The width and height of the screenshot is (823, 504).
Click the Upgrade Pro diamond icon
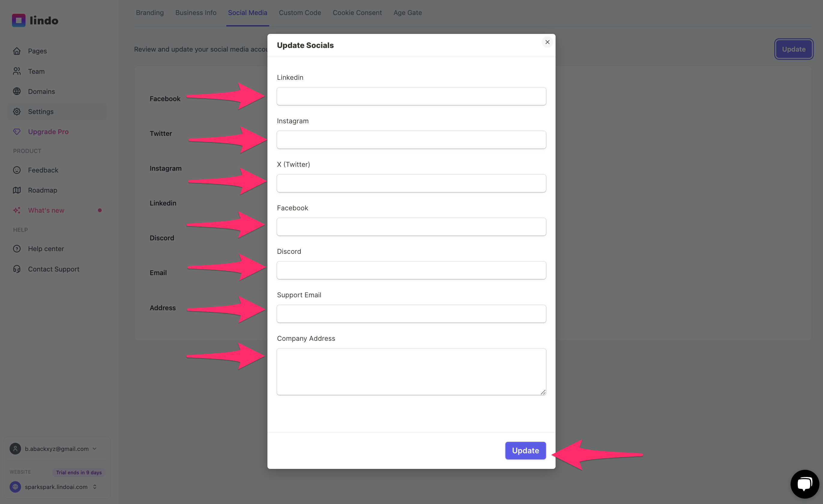(17, 131)
